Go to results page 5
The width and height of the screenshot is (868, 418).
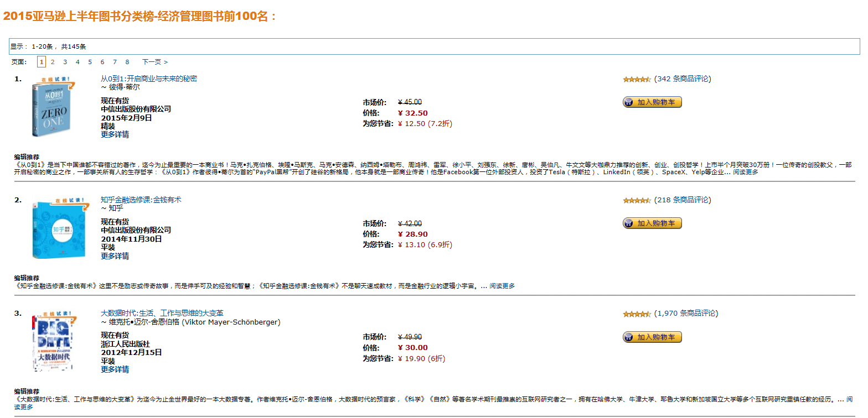[90, 62]
